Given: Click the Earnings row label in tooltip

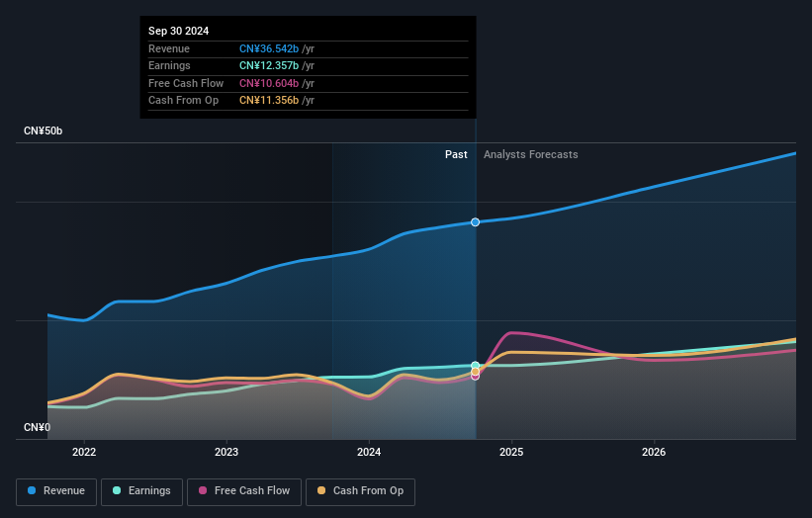Looking at the screenshot, I should pyautogui.click(x=169, y=65).
